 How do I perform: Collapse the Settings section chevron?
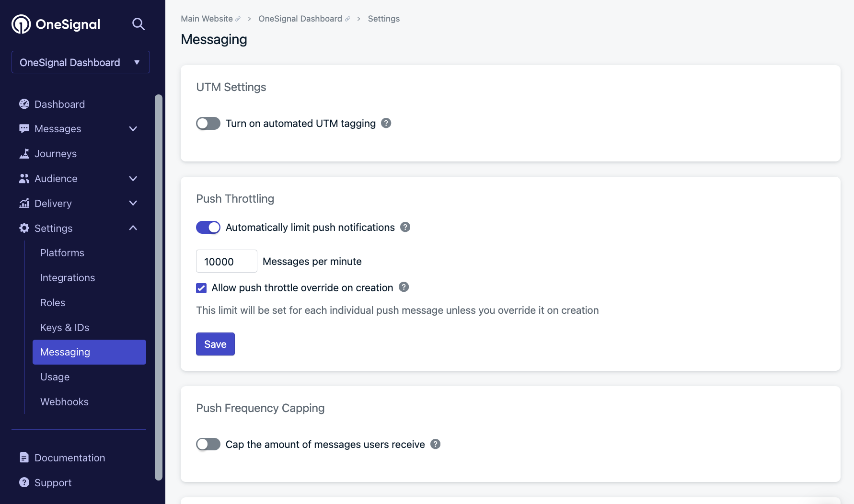133,228
